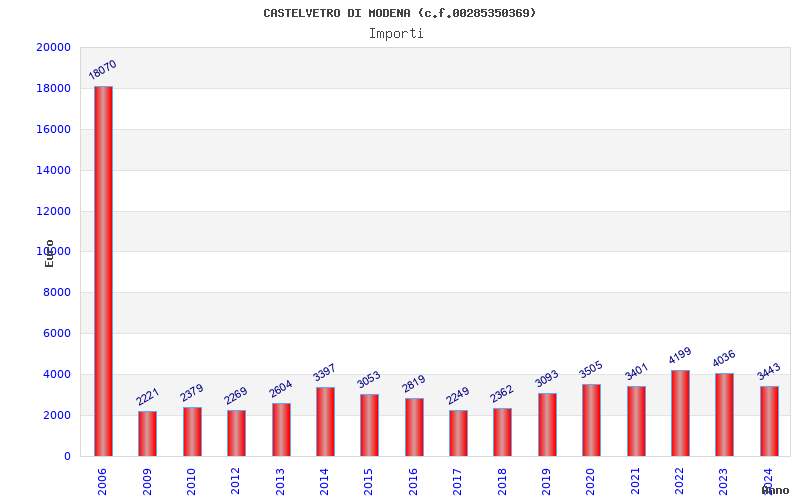The height and width of the screenshot is (500, 800).
Task: Click the Importi chart subtitle
Action: 396,34
